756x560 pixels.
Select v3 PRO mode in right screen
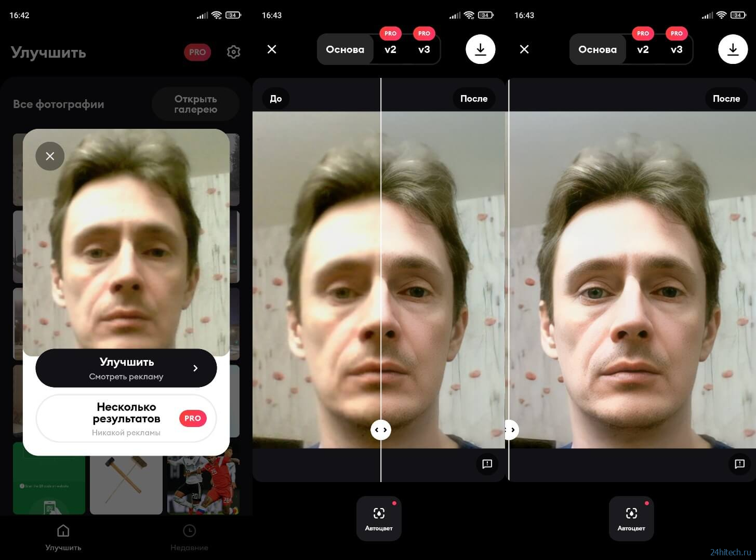(677, 49)
